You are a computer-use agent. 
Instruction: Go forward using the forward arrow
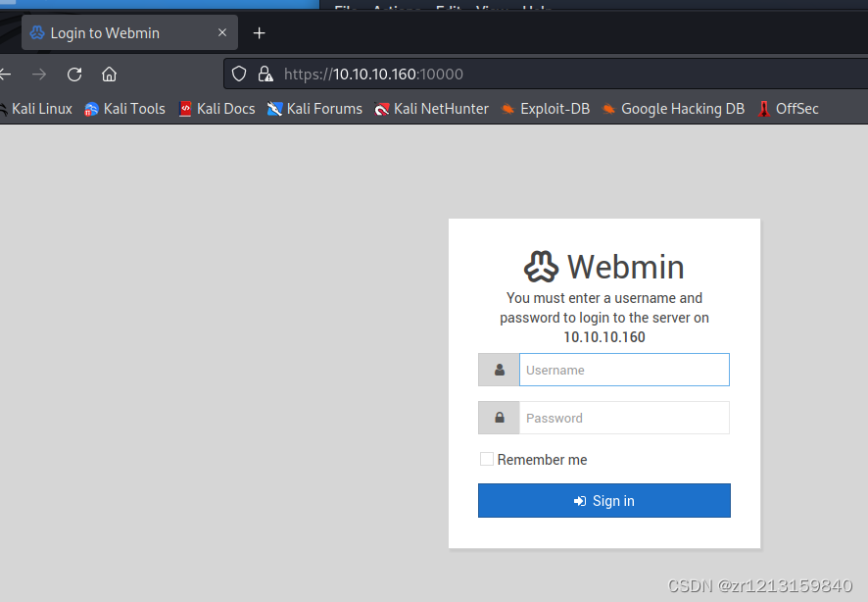[x=39, y=75]
